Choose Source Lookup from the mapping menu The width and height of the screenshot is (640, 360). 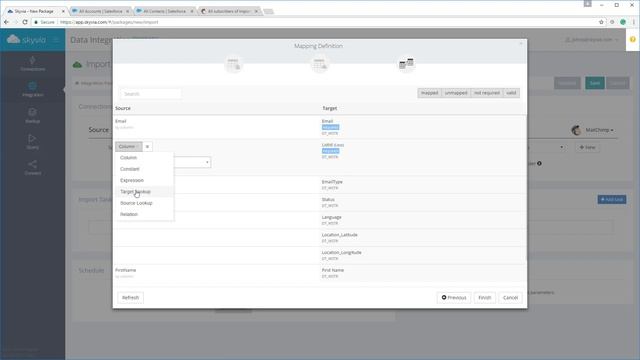tap(136, 203)
